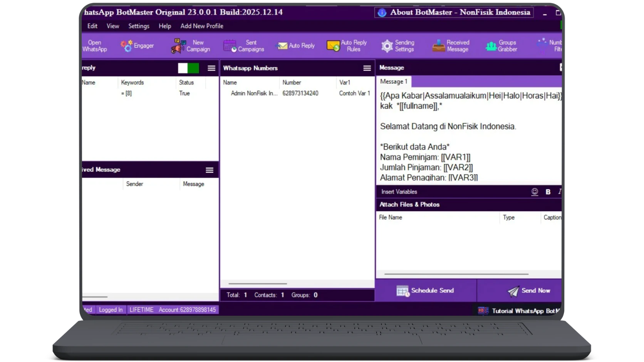Image resolution: width=644 pixels, height=362 pixels.
Task: Click the number 628973134240 cell
Action: [300, 93]
